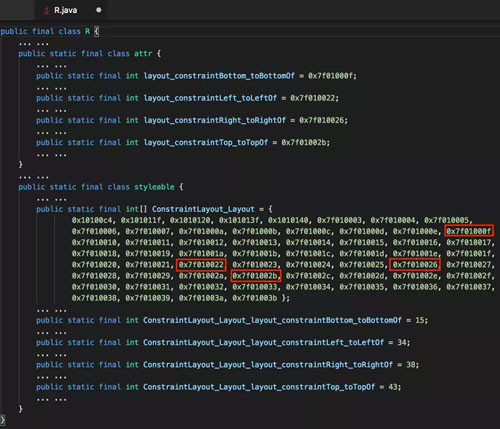
Task: Click array entry 0x7f01000c
Action: click(x=308, y=231)
